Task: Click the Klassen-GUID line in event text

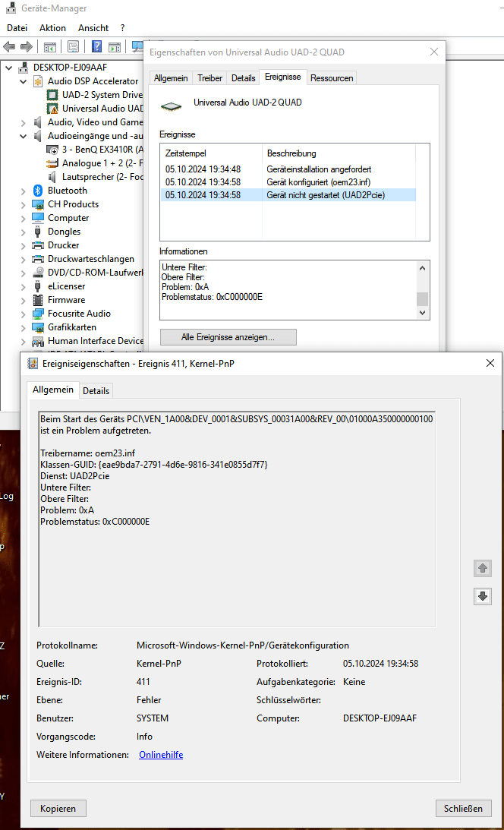Action: click(x=154, y=465)
